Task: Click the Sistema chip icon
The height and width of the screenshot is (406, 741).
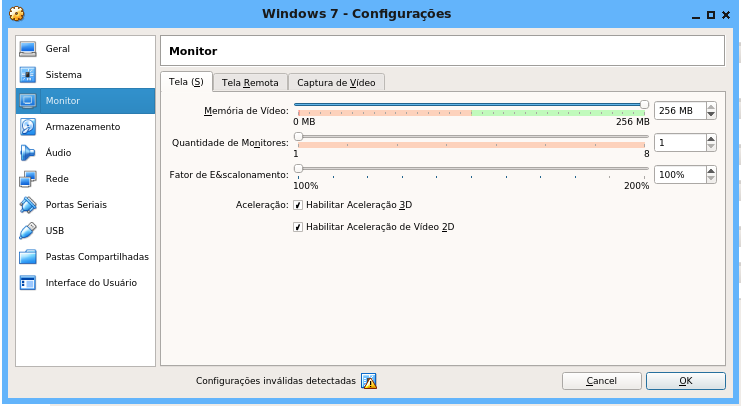Action: point(28,75)
